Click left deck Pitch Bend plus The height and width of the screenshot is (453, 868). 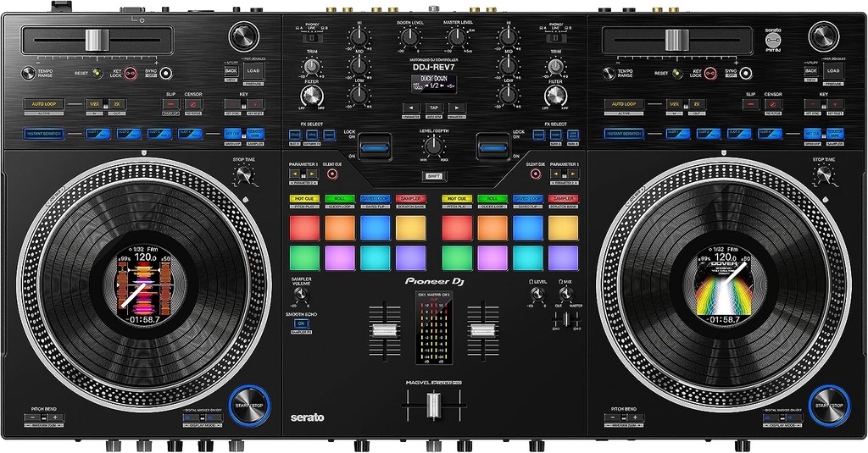coord(55,417)
